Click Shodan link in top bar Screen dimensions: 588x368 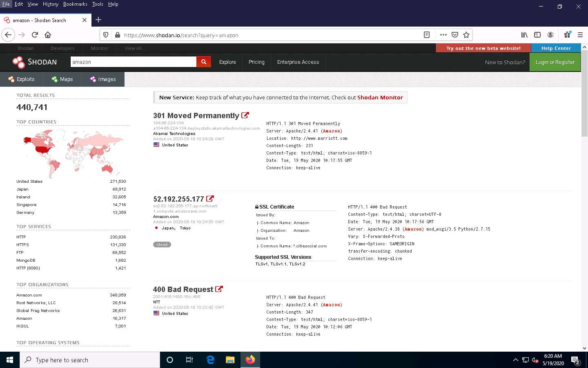[25, 48]
